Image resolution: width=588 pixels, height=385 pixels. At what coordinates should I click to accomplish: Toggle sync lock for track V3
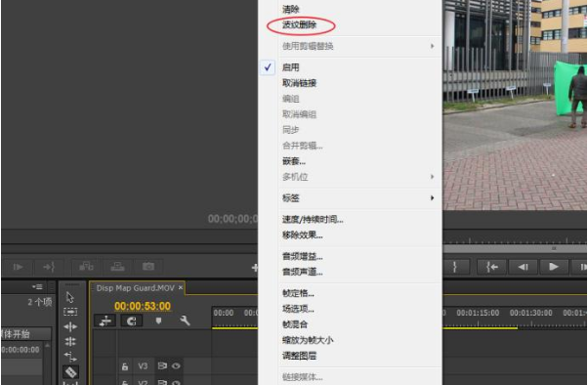[x=162, y=365]
